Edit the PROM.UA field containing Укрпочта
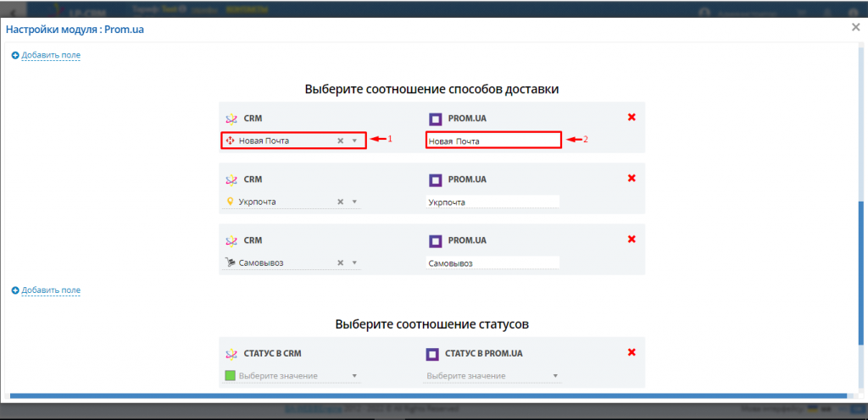868x420 pixels. coord(492,202)
